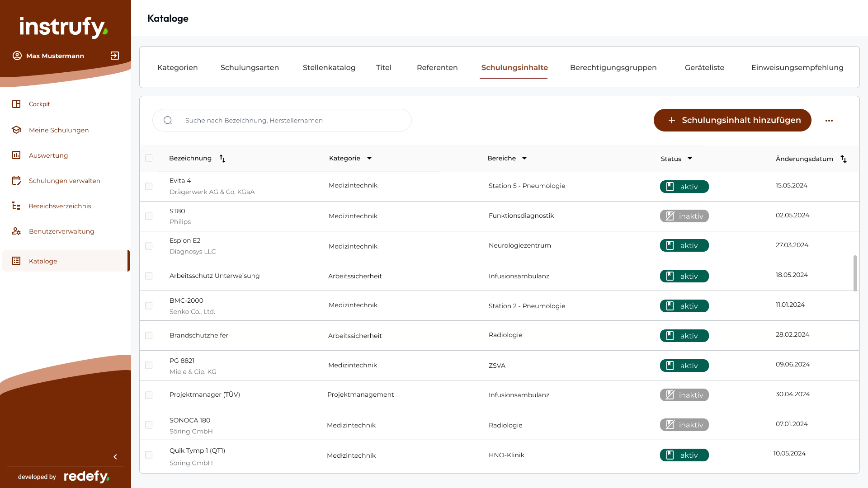The height and width of the screenshot is (488, 868).
Task: Click the aktiv status badge for BMC-2000
Action: pos(684,306)
